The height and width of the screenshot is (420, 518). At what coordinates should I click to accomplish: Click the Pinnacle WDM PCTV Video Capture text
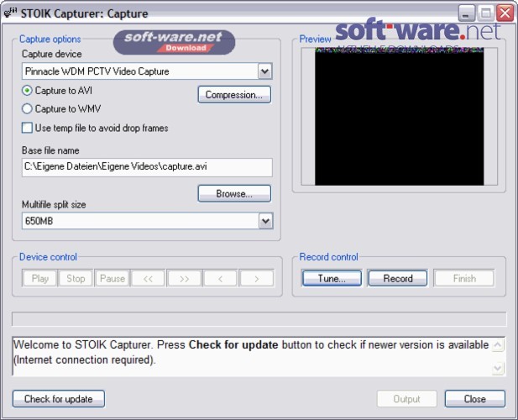coord(97,71)
